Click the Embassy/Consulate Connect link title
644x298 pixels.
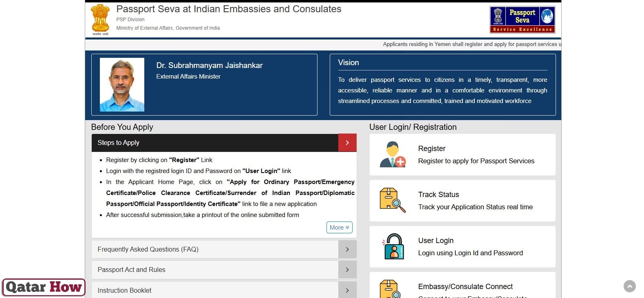coord(465,287)
